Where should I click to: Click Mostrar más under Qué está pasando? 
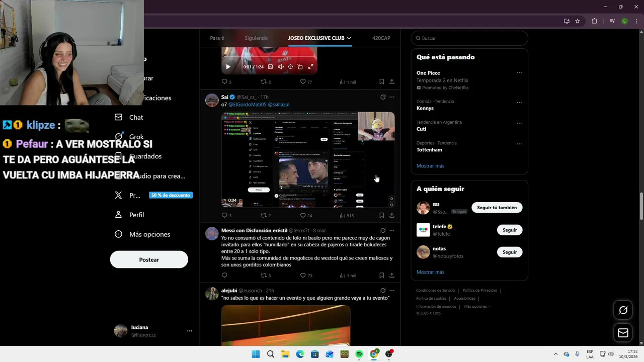click(x=430, y=166)
